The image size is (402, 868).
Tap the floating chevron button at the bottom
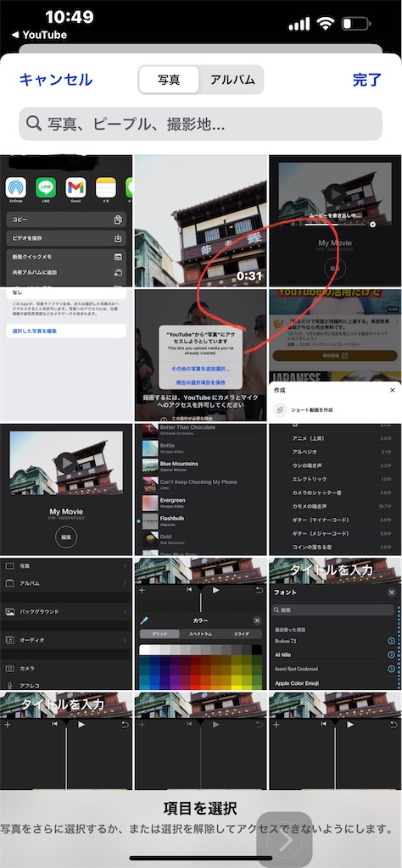point(285,840)
